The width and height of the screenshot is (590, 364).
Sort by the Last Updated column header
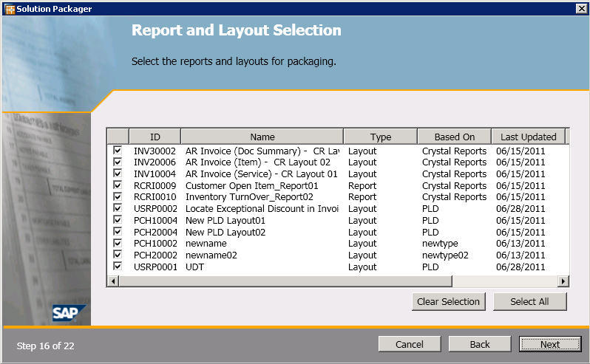coord(529,137)
